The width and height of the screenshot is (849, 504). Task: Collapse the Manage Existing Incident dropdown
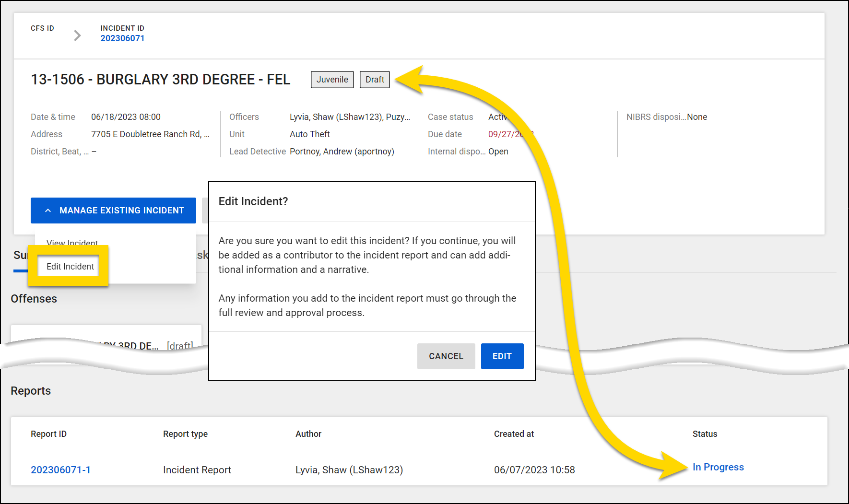(x=113, y=210)
